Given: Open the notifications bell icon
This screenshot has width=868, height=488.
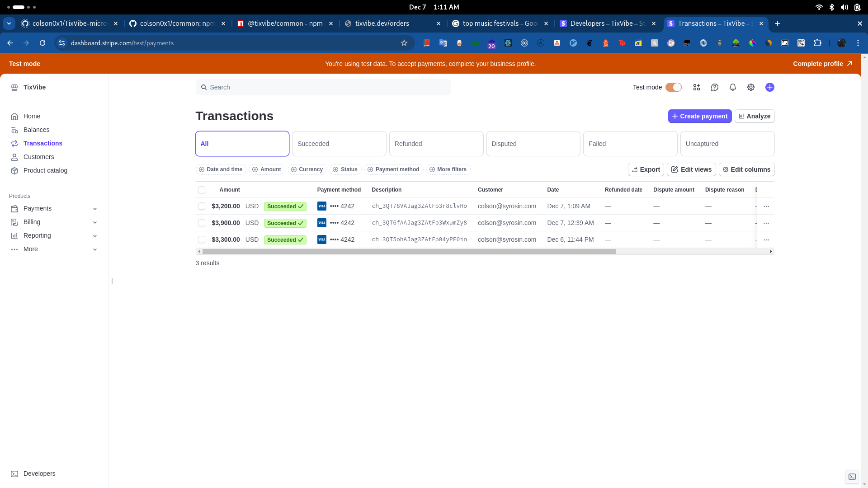Looking at the screenshot, I should 733,87.
